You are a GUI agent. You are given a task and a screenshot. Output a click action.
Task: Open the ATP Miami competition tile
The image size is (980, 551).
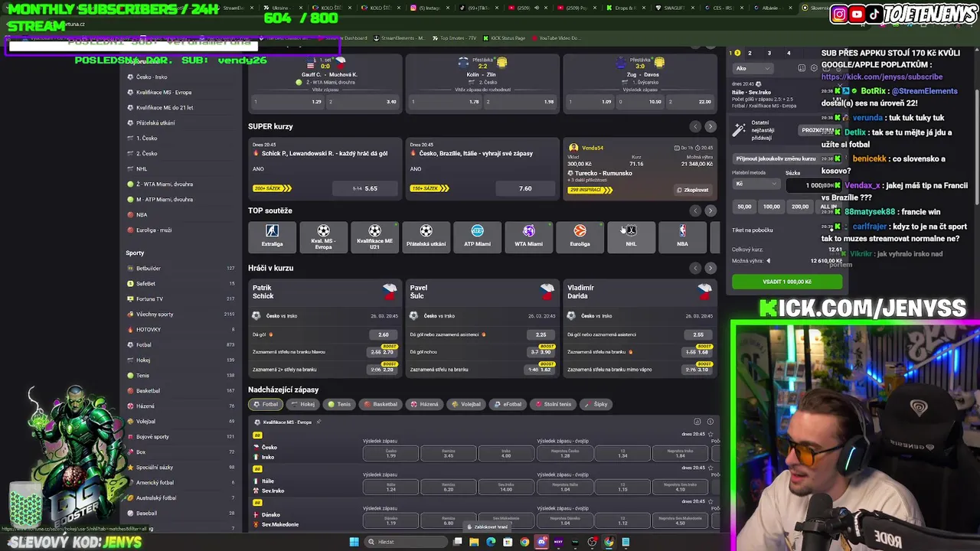coord(477,236)
